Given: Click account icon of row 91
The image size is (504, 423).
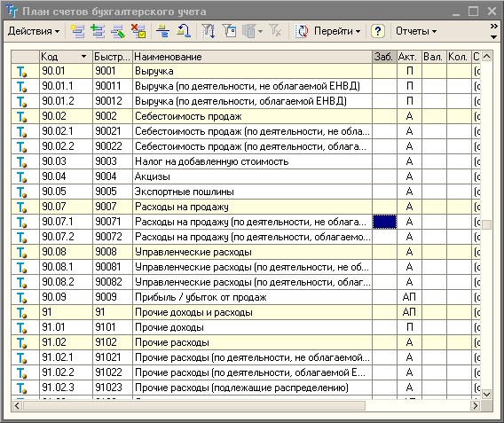Looking at the screenshot, I should [x=21, y=313].
